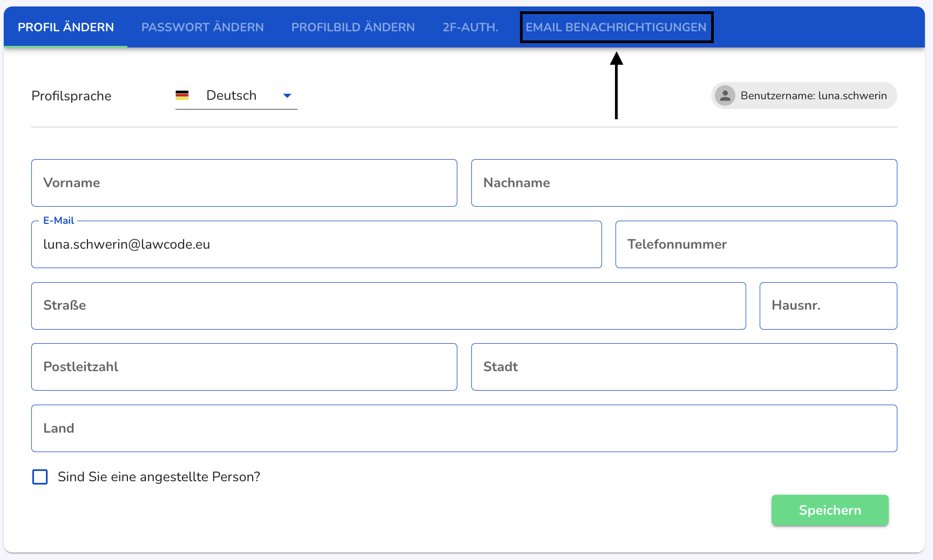Click the E-Mail field
Screen dimensions: 933x560
[x=316, y=244]
